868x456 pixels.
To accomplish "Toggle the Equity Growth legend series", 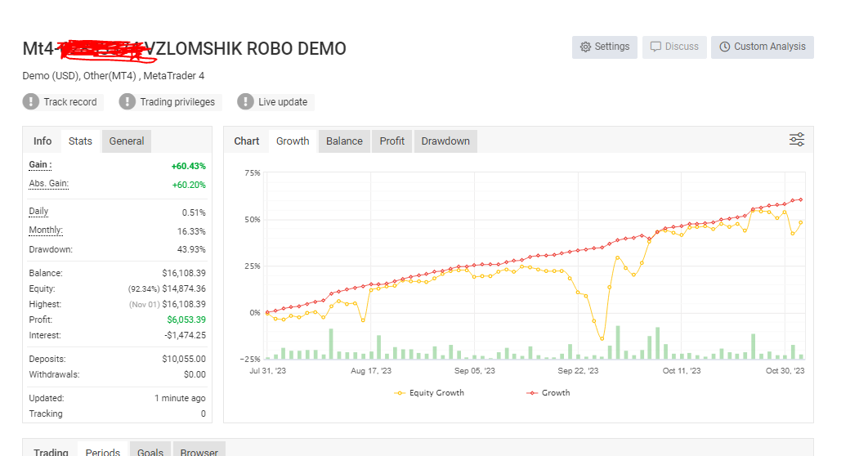I will [429, 393].
